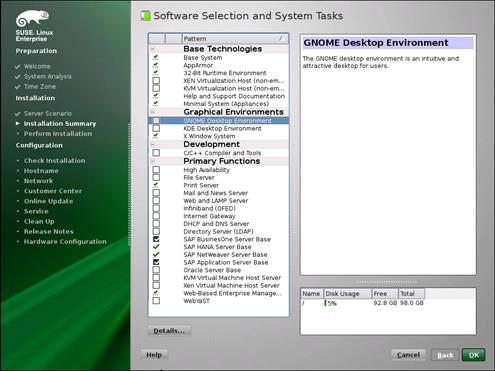Click the Online Update step label
The image size is (495, 371).
pyautogui.click(x=48, y=201)
